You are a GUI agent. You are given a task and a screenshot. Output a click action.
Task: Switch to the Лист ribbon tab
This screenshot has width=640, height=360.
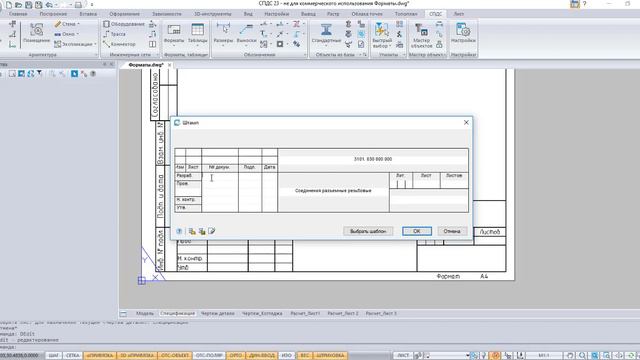pyautogui.click(x=459, y=14)
